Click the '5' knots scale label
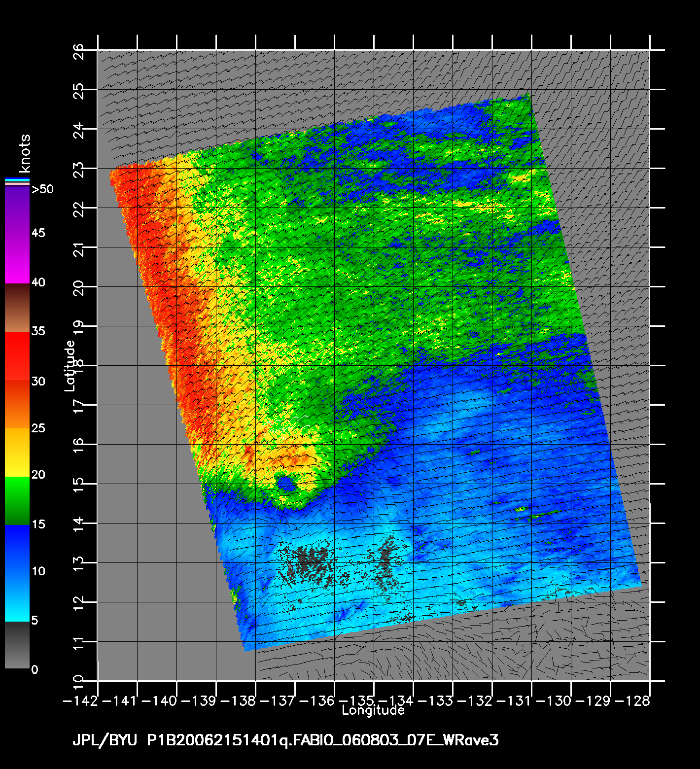 coord(35,620)
